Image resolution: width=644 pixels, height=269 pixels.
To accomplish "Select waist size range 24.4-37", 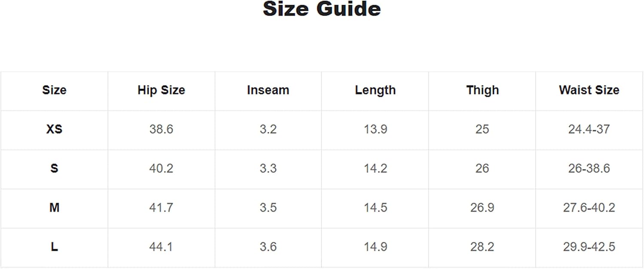I will pos(589,129).
